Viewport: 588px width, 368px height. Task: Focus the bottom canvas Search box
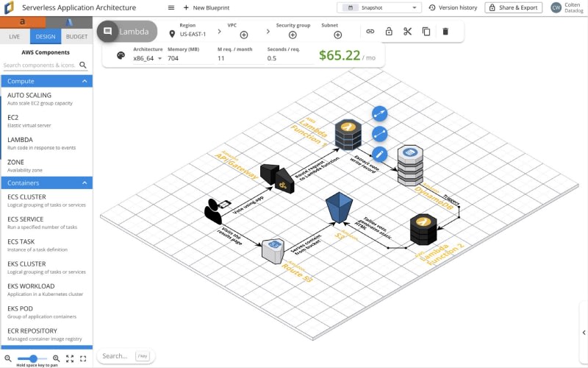point(126,356)
